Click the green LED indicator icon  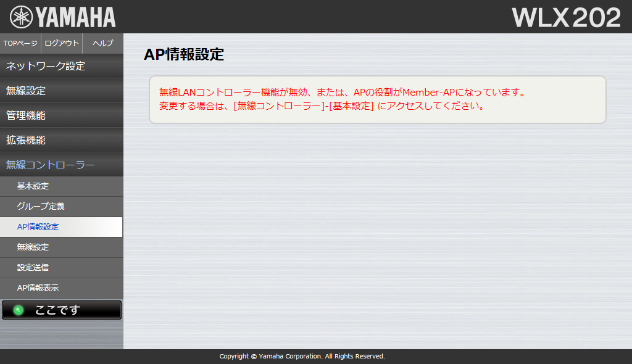(19, 310)
